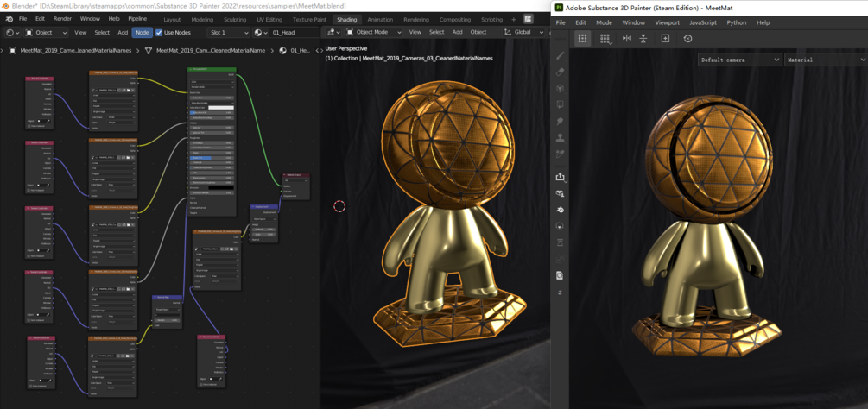Image resolution: width=868 pixels, height=409 pixels.
Task: Open the Default camera dropdown
Action: 739,60
